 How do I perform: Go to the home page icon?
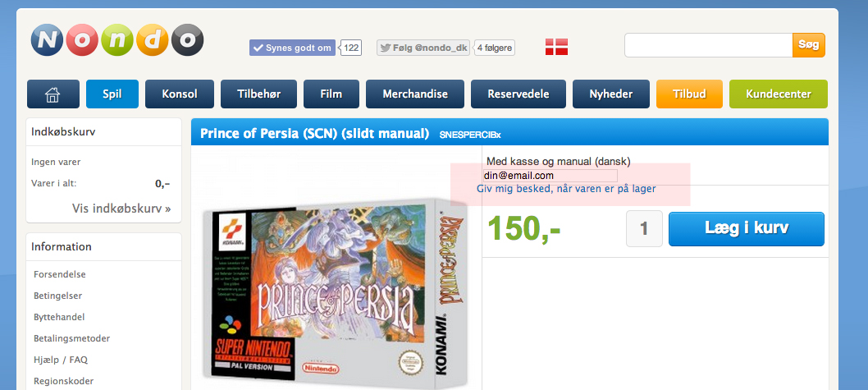click(x=53, y=94)
